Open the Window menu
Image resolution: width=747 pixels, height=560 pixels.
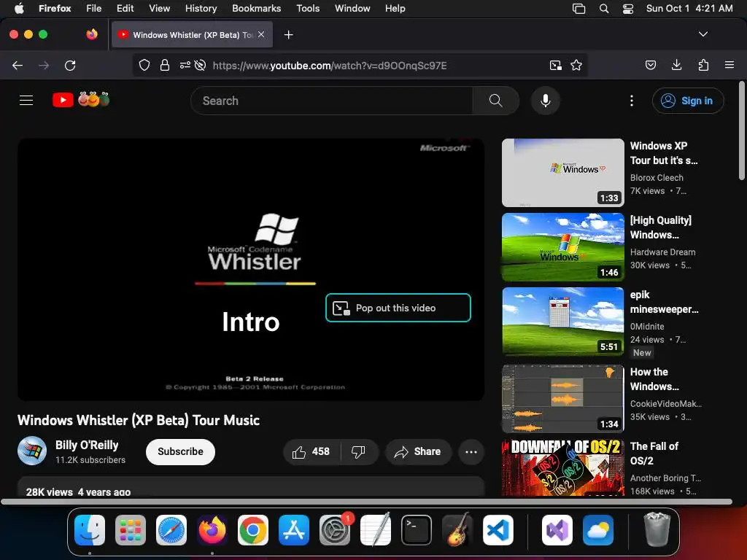[352, 9]
